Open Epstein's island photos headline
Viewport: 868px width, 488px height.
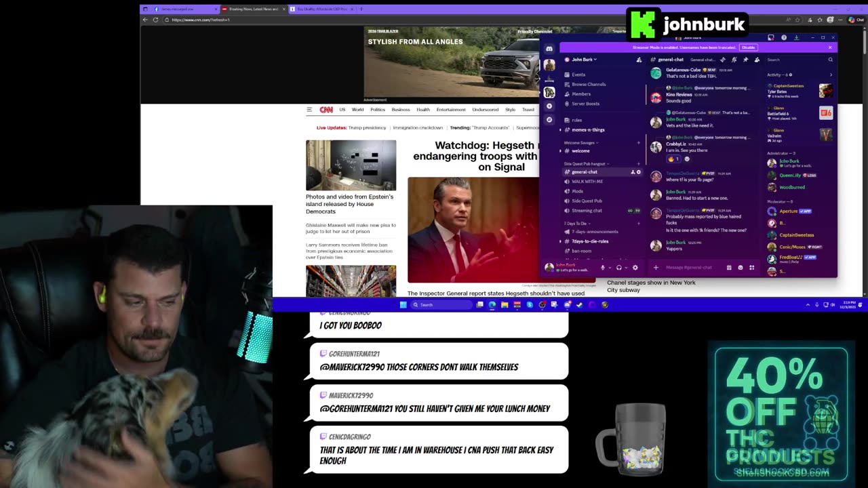pyautogui.click(x=349, y=204)
